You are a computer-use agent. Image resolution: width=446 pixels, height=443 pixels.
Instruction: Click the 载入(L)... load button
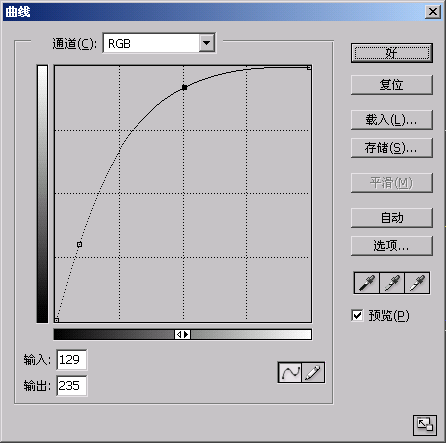coord(392,120)
